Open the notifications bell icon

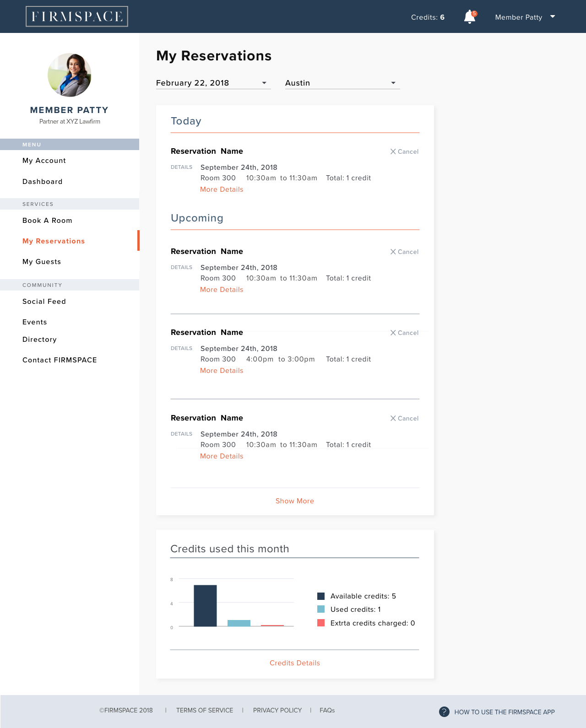[470, 17]
